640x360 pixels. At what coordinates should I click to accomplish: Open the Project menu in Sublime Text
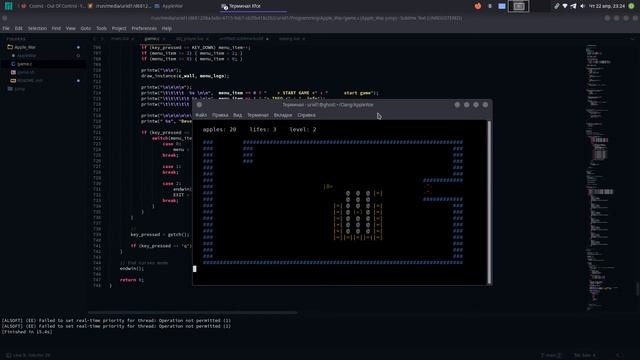[119, 29]
